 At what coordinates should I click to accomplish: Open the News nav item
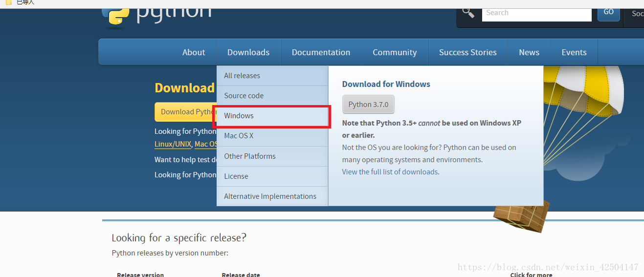click(x=529, y=52)
